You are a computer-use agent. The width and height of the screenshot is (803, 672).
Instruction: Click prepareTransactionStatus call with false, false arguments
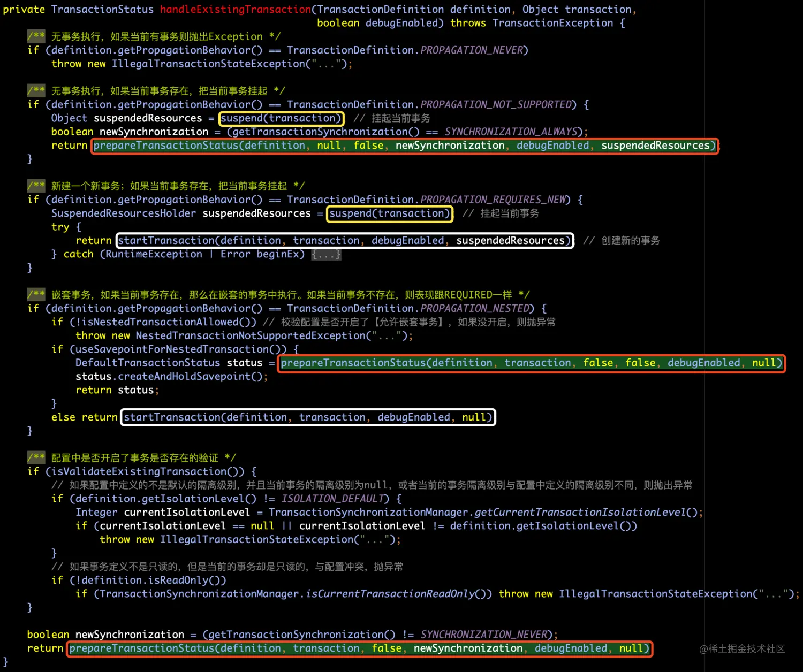(532, 363)
